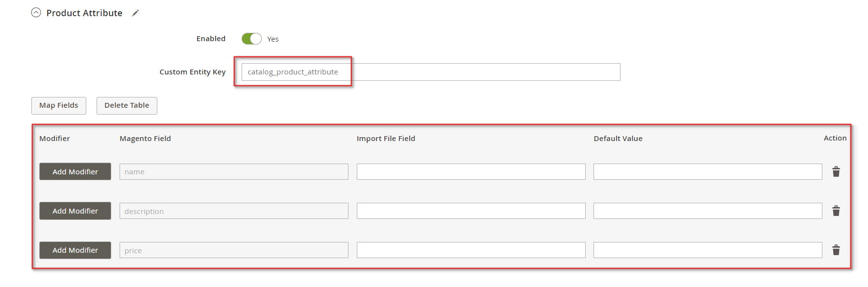The width and height of the screenshot is (868, 287).
Task: Click the Default Value field for name
Action: (x=708, y=172)
